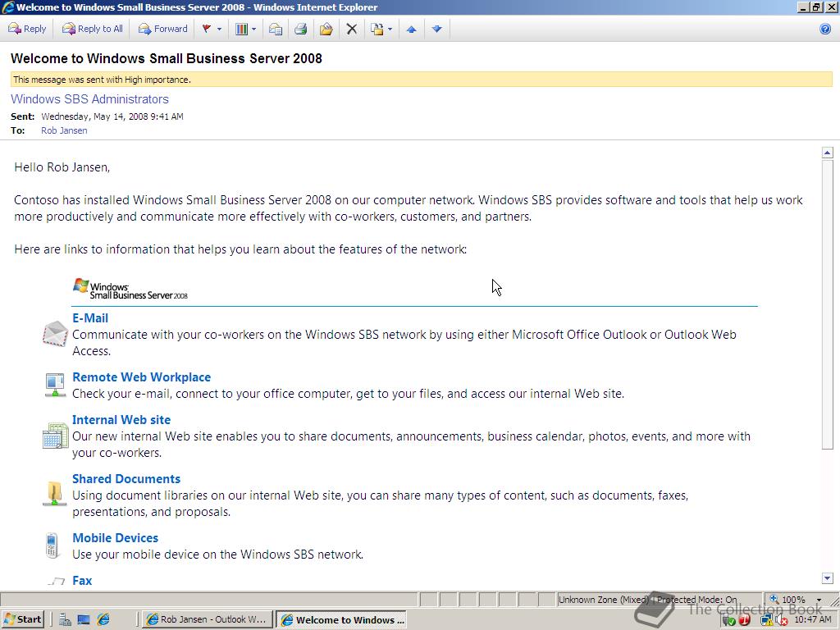Print the message

(300, 29)
